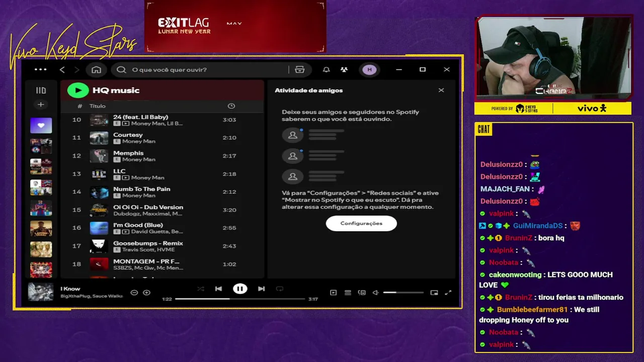
Task: Pause the current song
Action: tap(240, 289)
